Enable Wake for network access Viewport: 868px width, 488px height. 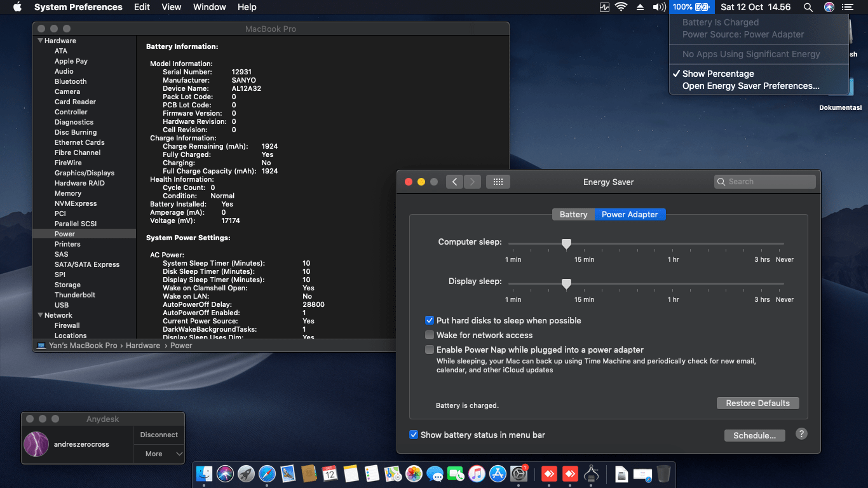coord(430,335)
